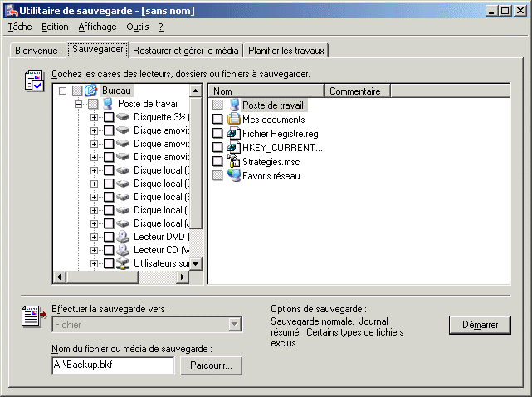Enable the Strategies.msc backup checkbox
The width and height of the screenshot is (532, 397).
[217, 162]
